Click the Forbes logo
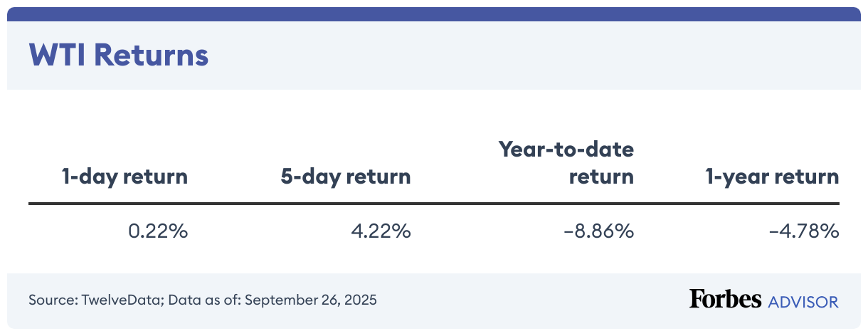The width and height of the screenshot is (868, 336). pyautogui.click(x=725, y=299)
